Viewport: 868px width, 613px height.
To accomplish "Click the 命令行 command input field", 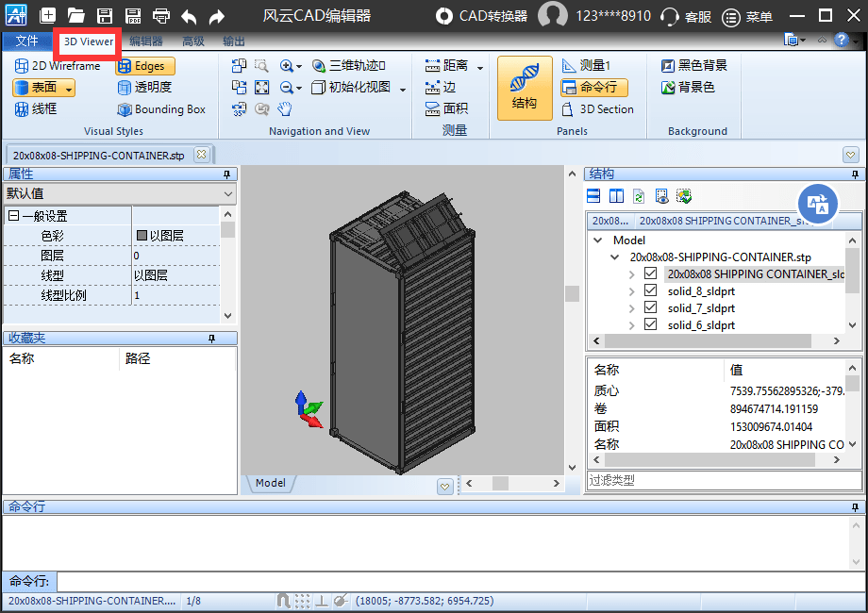I will click(460, 582).
